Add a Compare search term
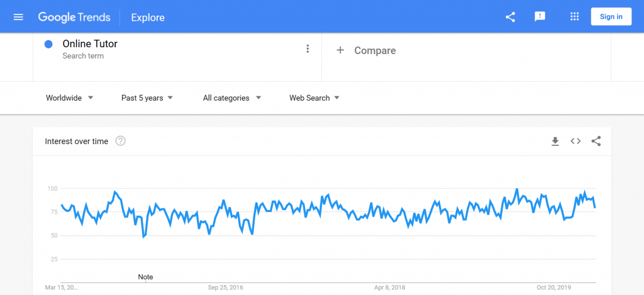 (366, 50)
